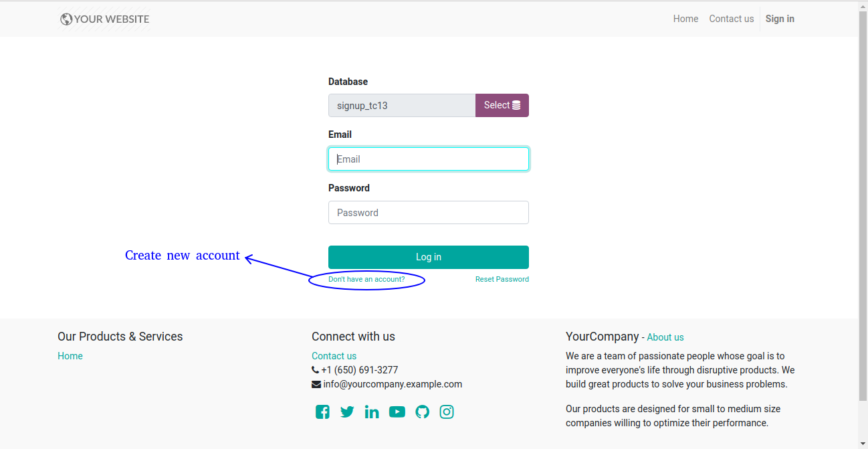
Task: Focus the Password input field
Action: coord(429,213)
